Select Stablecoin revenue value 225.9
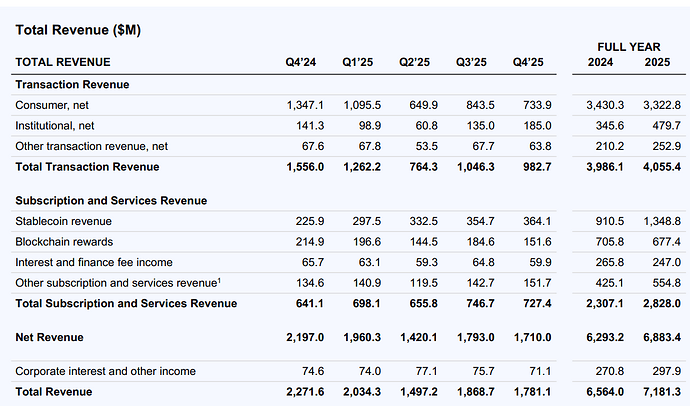Screen dimensions: 690x406 tap(310, 221)
